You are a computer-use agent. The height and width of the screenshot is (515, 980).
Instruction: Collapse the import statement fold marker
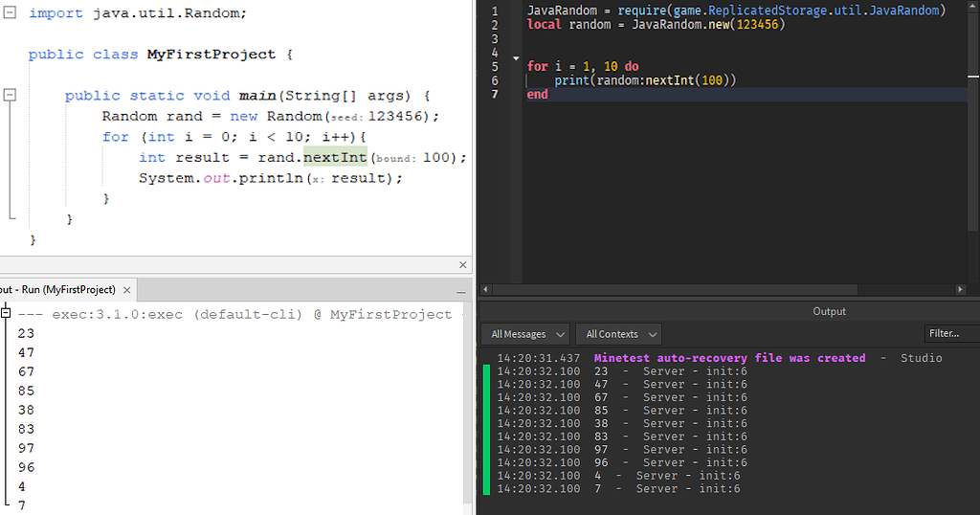[11, 13]
